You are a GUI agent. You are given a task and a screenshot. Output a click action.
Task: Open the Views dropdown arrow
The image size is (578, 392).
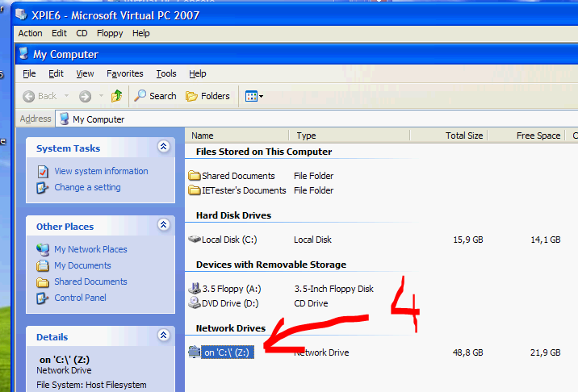(x=262, y=97)
